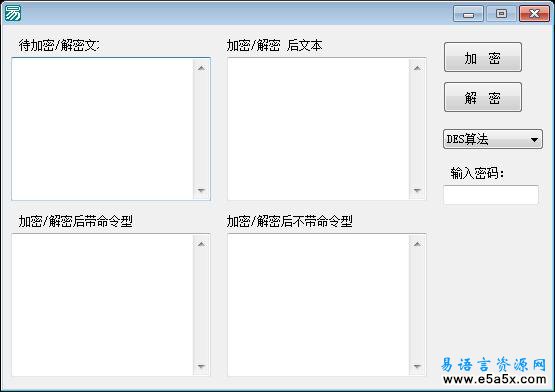Click inside the 加密/解密后带命令型 text box
555x392 pixels.
103,305
